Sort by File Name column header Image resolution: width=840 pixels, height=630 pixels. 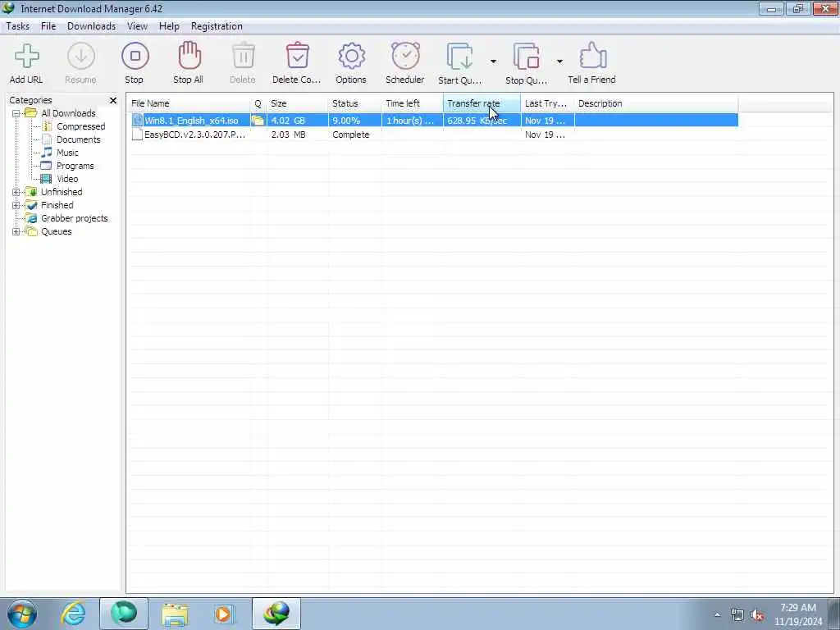(x=189, y=103)
